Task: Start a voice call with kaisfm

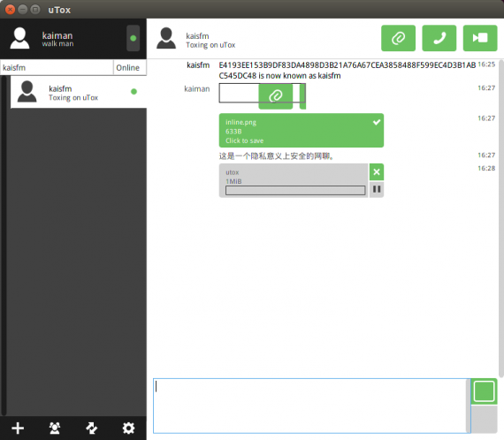Action: tap(439, 38)
